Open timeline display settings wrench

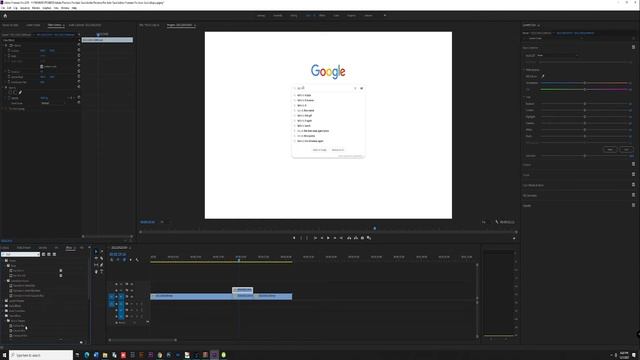click(x=137, y=260)
